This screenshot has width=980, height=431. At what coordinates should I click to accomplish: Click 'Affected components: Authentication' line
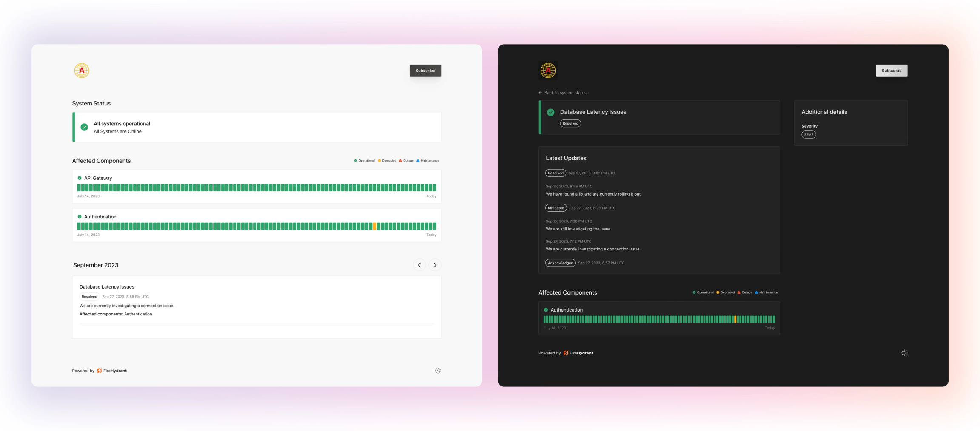click(116, 314)
